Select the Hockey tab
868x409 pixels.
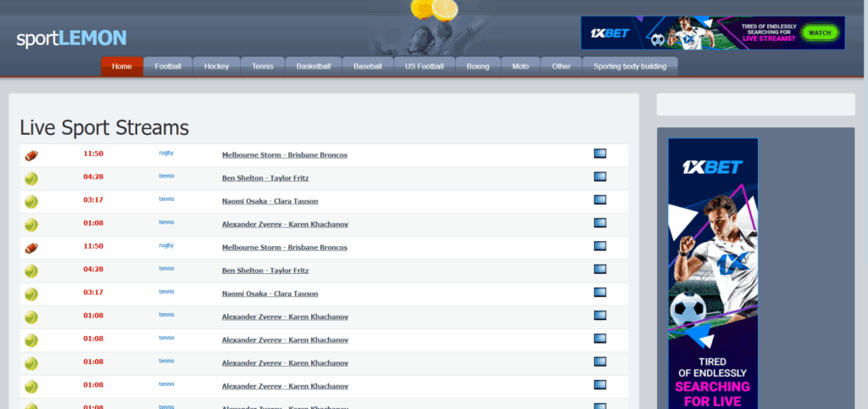[x=216, y=66]
